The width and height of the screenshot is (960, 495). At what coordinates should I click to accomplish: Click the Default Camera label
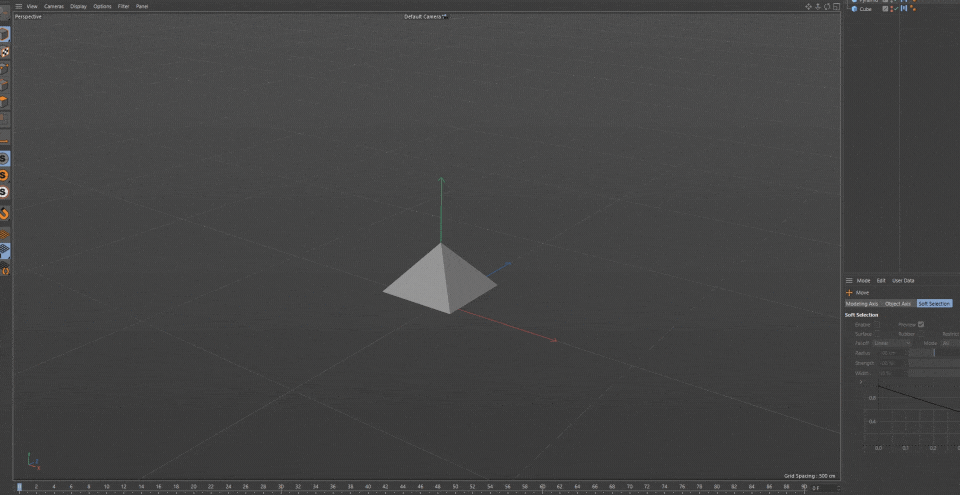coord(424,17)
